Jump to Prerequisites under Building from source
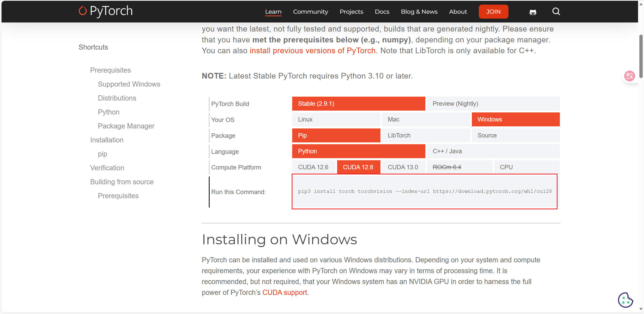The width and height of the screenshot is (644, 314). click(x=118, y=196)
